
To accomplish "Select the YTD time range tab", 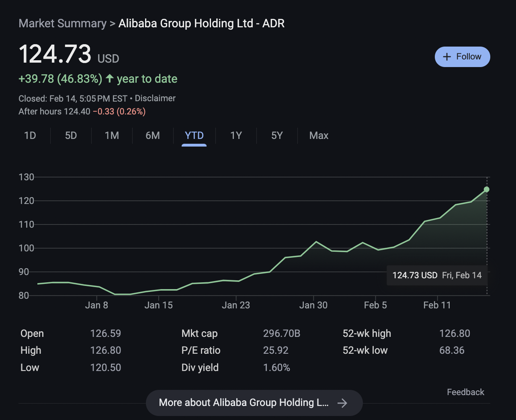I will point(194,135).
